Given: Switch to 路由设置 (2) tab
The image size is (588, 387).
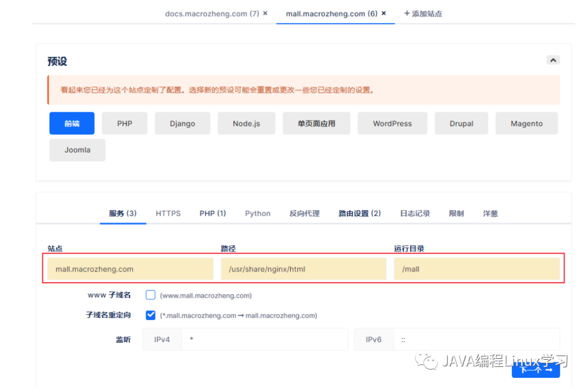Looking at the screenshot, I should click(360, 214).
